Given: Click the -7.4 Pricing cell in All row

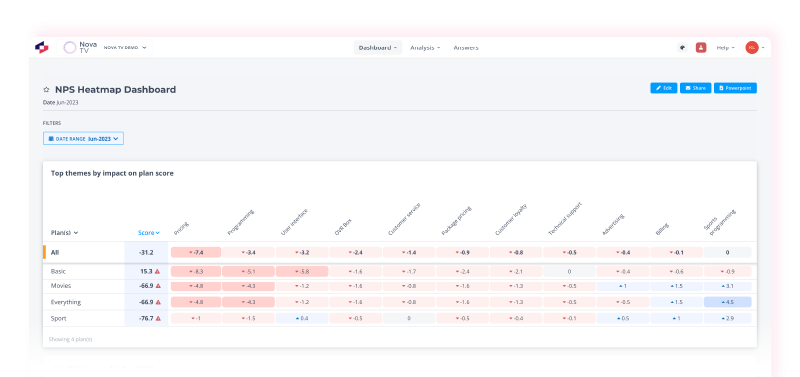Looking at the screenshot, I should pos(196,253).
